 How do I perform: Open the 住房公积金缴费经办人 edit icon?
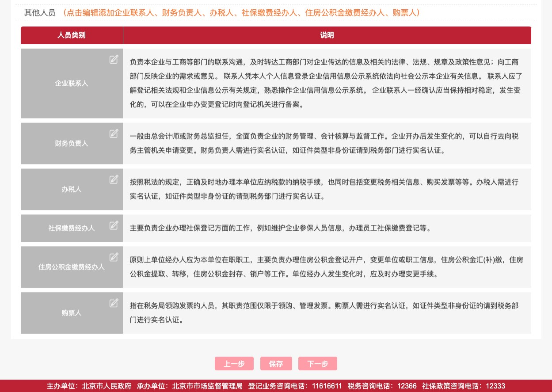[114, 257]
